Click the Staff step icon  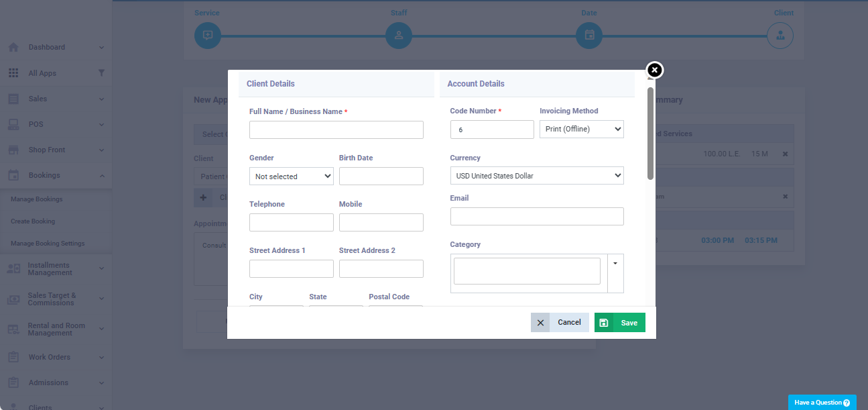tap(399, 36)
